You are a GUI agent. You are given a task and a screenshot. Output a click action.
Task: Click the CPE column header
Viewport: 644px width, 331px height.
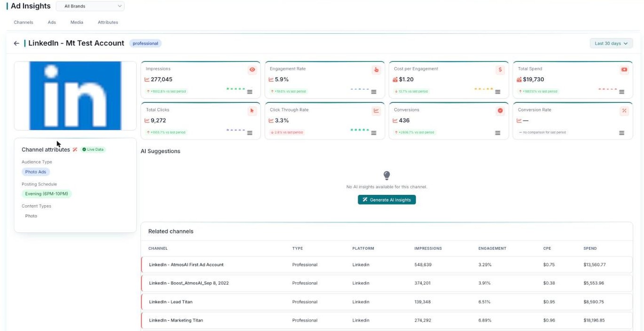point(547,248)
